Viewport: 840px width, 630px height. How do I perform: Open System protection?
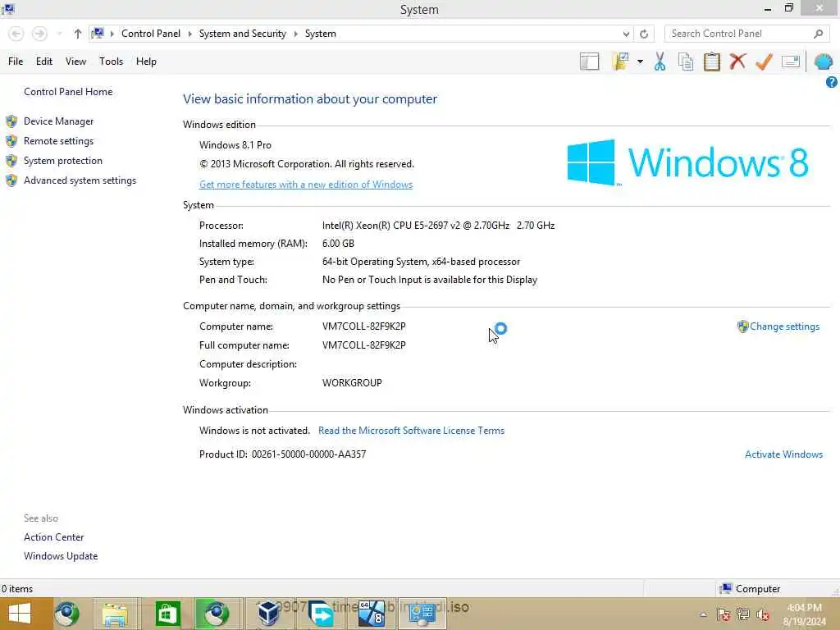pos(62,161)
